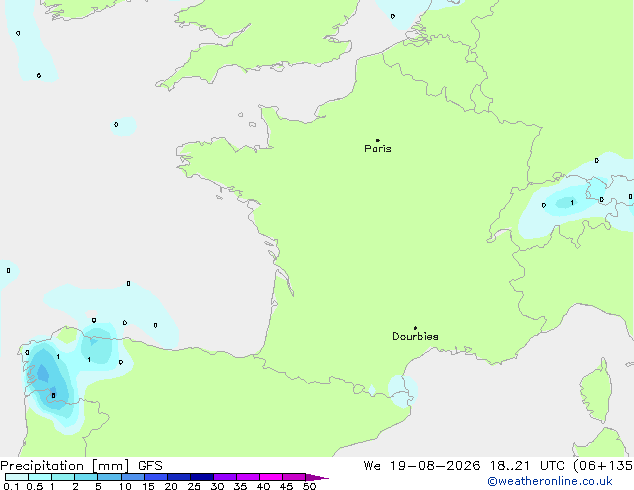Click the Dourbies location dot marker

[x=415, y=328]
